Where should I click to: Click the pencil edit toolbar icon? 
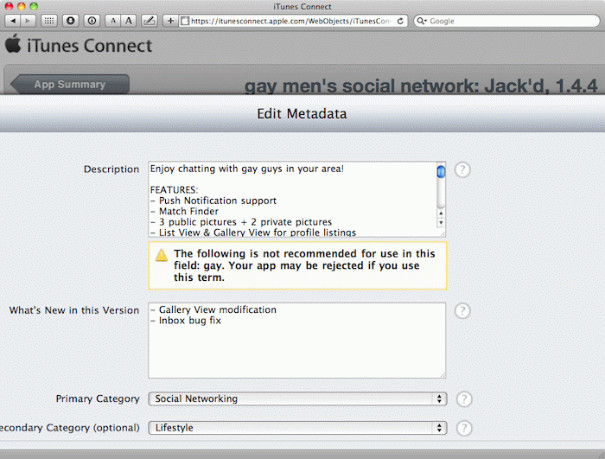[x=149, y=21]
